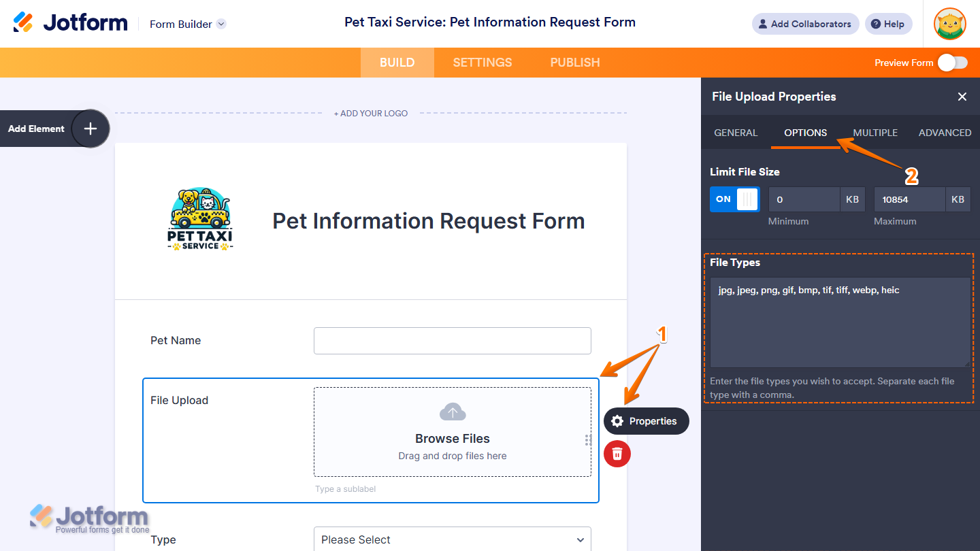Screen dimensions: 980x551
Task: Click the Jotform logo icon
Action: 23,22
